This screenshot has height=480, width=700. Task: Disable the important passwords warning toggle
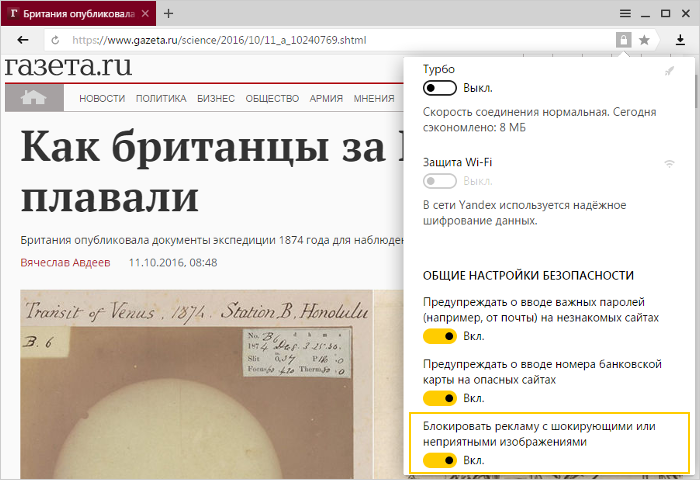(x=440, y=336)
